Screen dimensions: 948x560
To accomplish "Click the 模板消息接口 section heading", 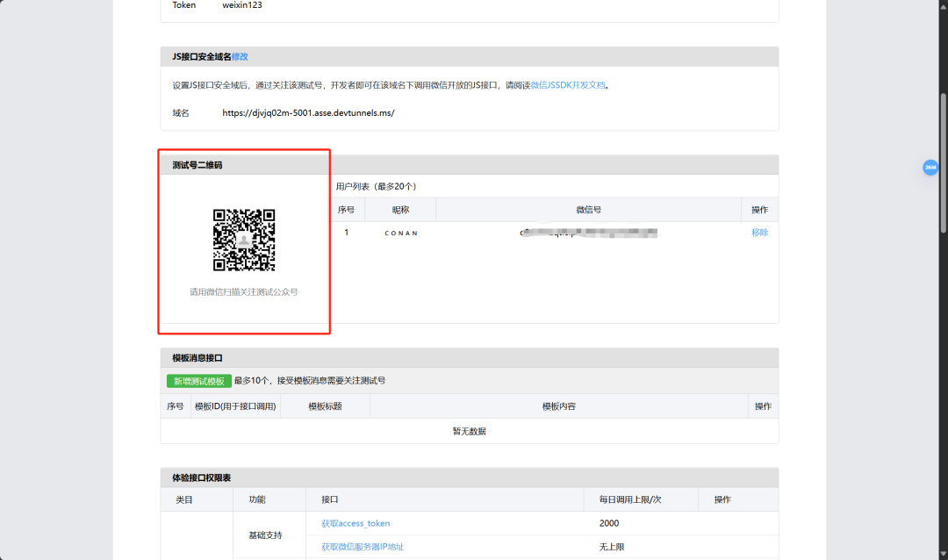I will (x=197, y=358).
